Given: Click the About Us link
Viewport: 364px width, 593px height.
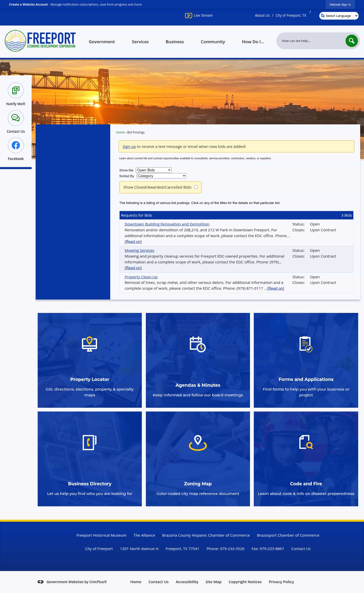Looking at the screenshot, I should (262, 15).
